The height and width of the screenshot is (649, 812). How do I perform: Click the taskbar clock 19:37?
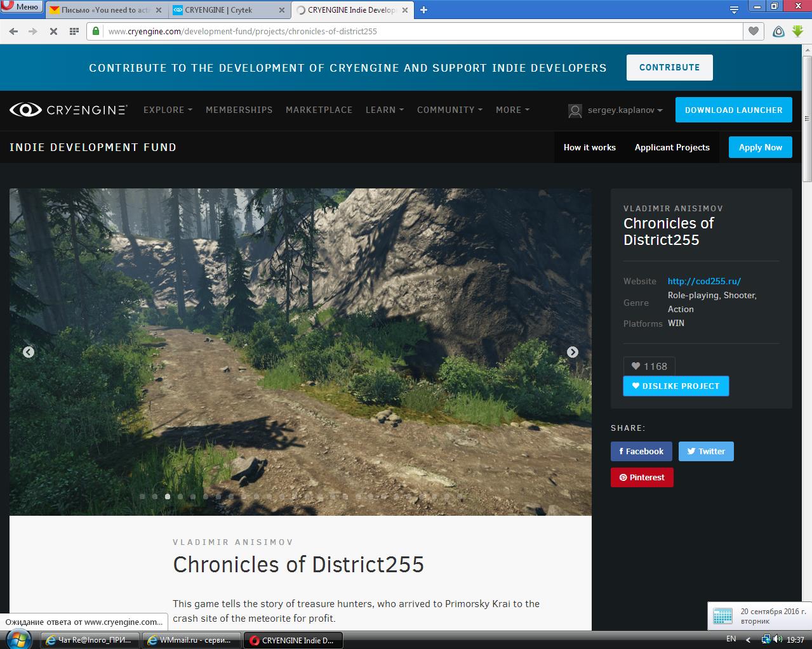(795, 640)
